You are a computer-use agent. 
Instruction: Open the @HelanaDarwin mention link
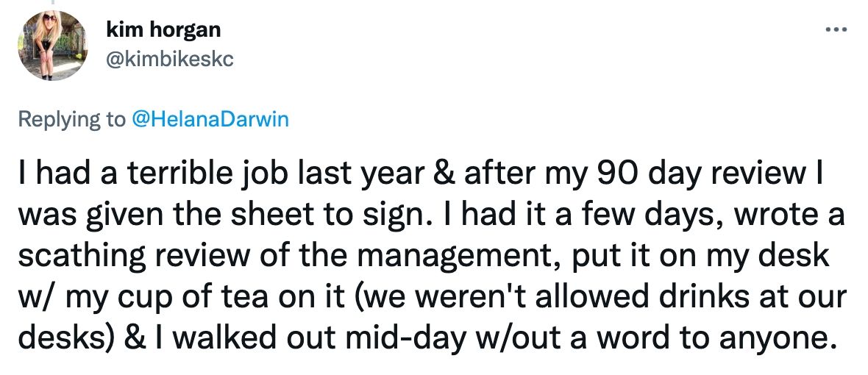coord(209,120)
